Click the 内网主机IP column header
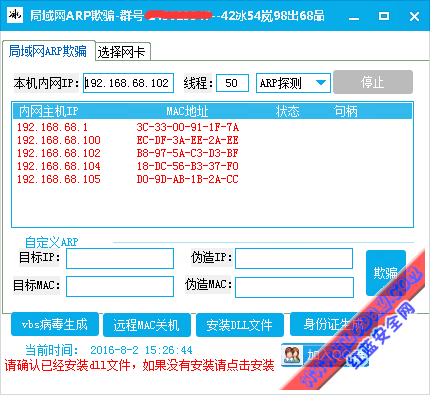The image size is (430, 395). coord(49,111)
